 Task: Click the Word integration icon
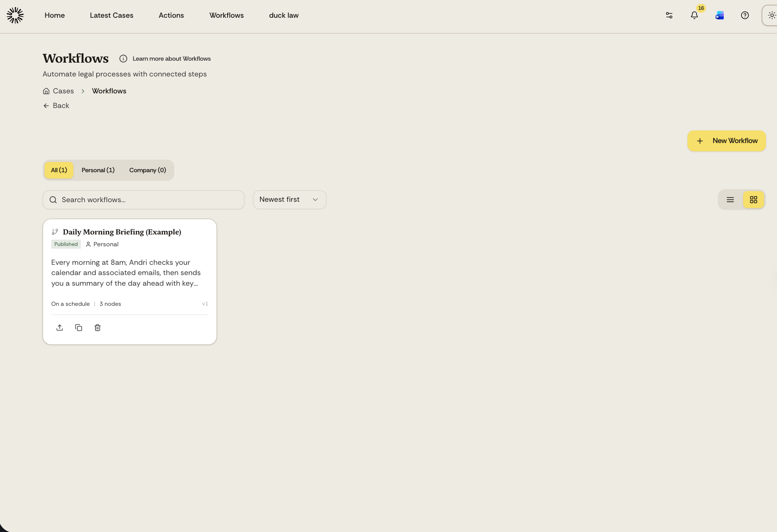pos(720,15)
